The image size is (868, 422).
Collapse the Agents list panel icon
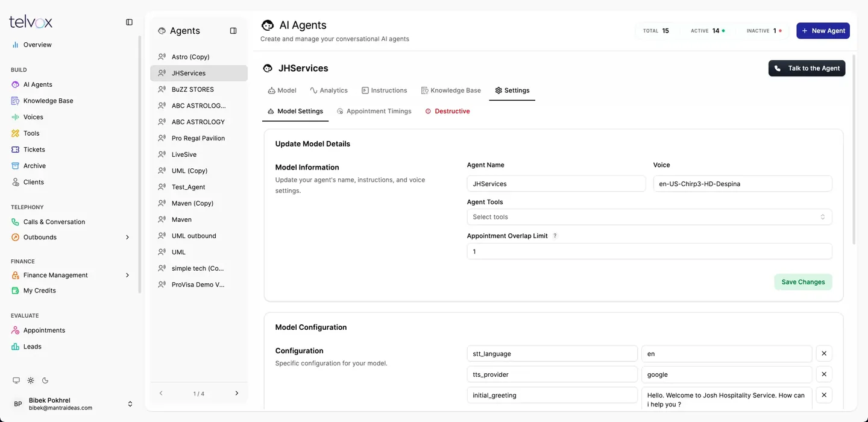(233, 31)
